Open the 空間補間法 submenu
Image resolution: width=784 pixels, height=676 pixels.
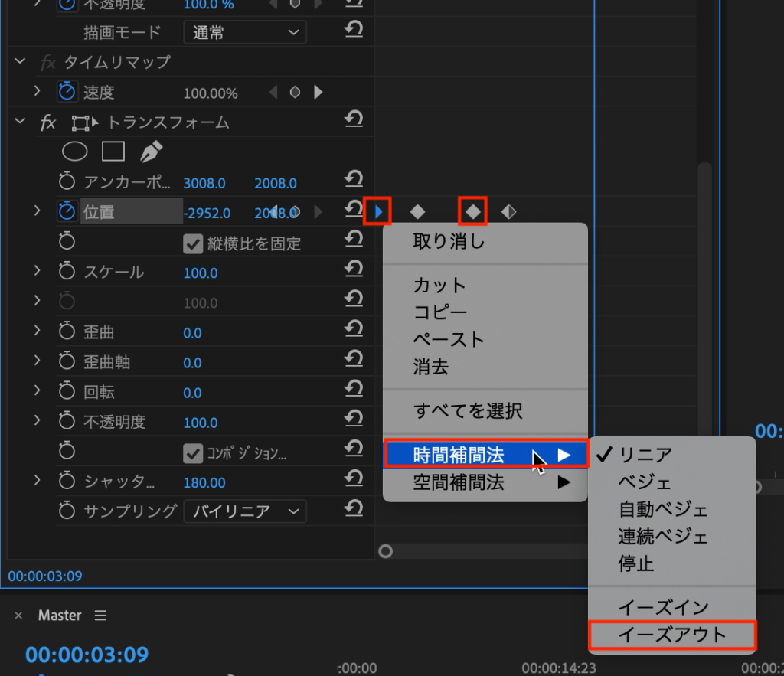(485, 482)
